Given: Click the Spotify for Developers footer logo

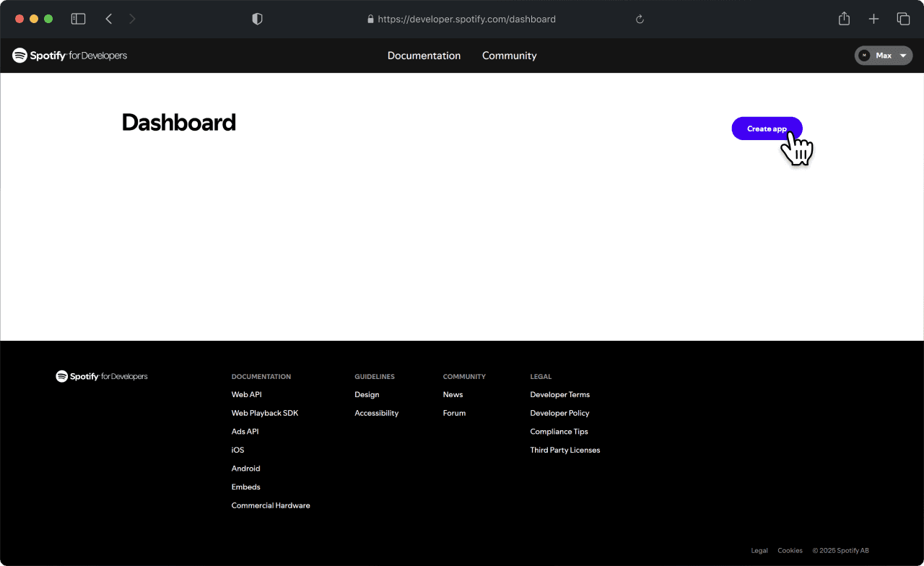Looking at the screenshot, I should (102, 376).
